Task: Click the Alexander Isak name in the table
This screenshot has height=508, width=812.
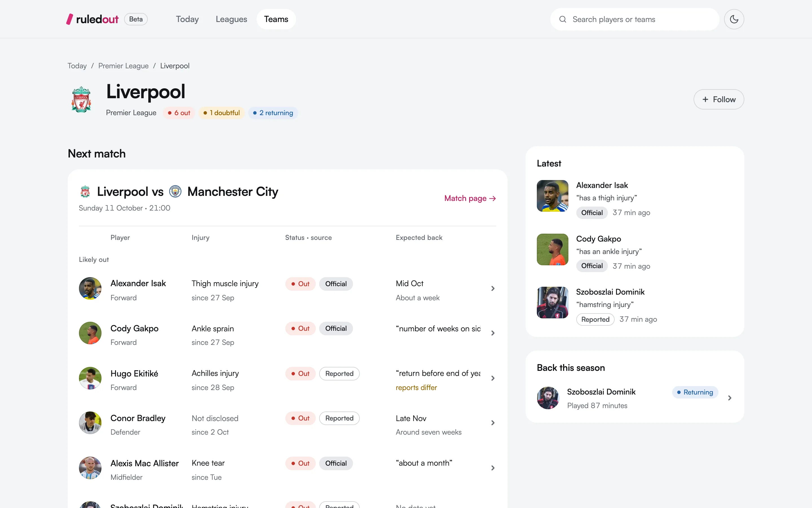Action: pyautogui.click(x=138, y=284)
